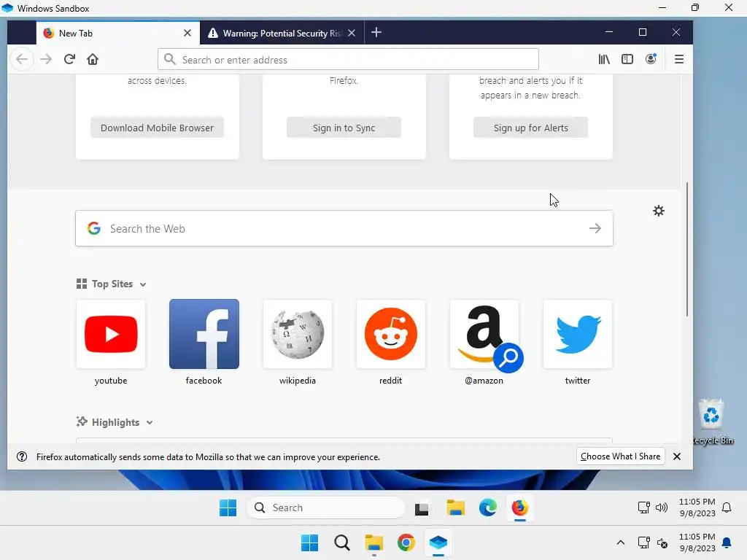Open the Library bookshelf icon
The image size is (747, 560).
604,59
